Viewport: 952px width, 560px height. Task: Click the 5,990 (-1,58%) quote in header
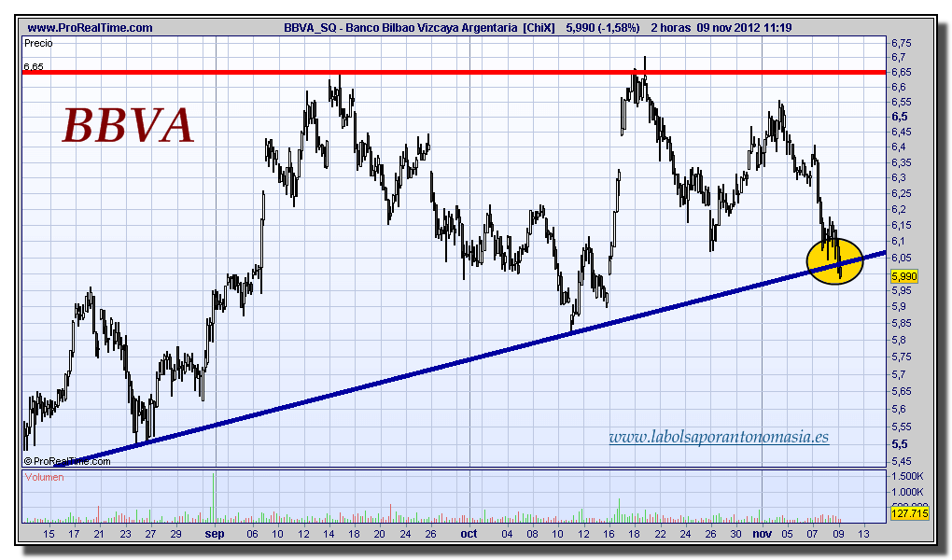point(602,28)
